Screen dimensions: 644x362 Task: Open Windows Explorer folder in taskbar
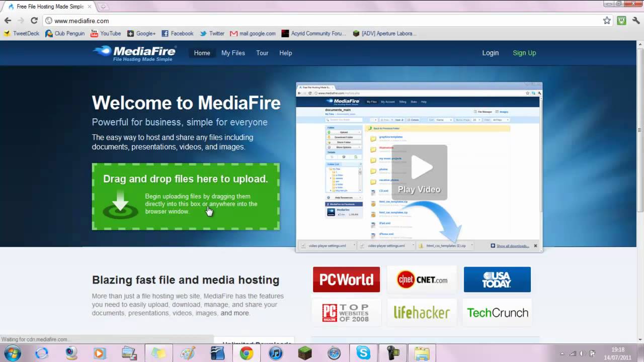click(x=422, y=353)
